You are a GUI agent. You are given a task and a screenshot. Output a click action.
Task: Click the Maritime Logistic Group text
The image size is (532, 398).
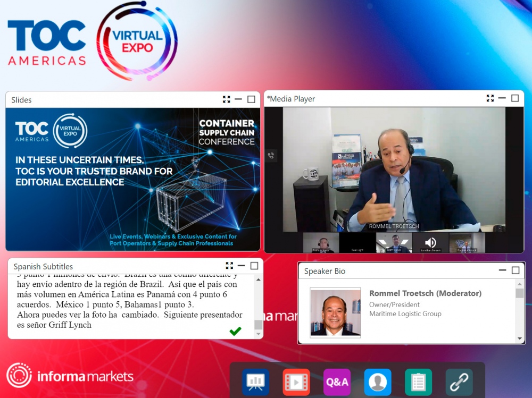(405, 314)
